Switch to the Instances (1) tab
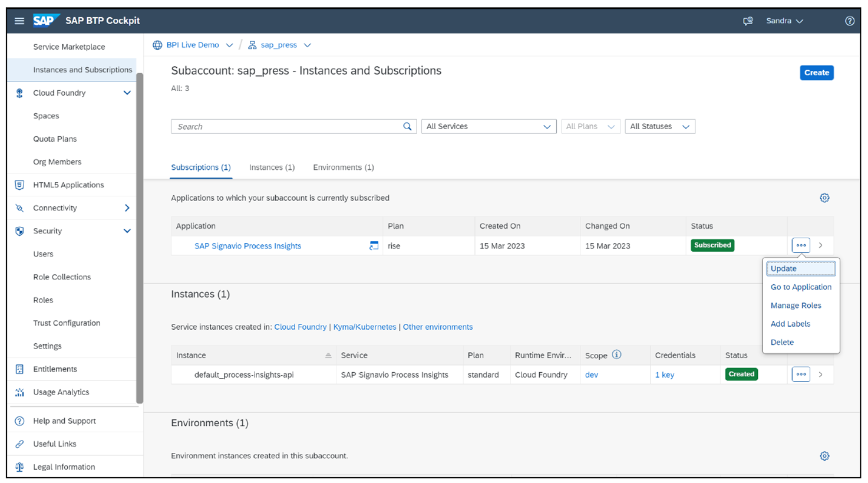The height and width of the screenshot is (483, 868). pyautogui.click(x=272, y=167)
